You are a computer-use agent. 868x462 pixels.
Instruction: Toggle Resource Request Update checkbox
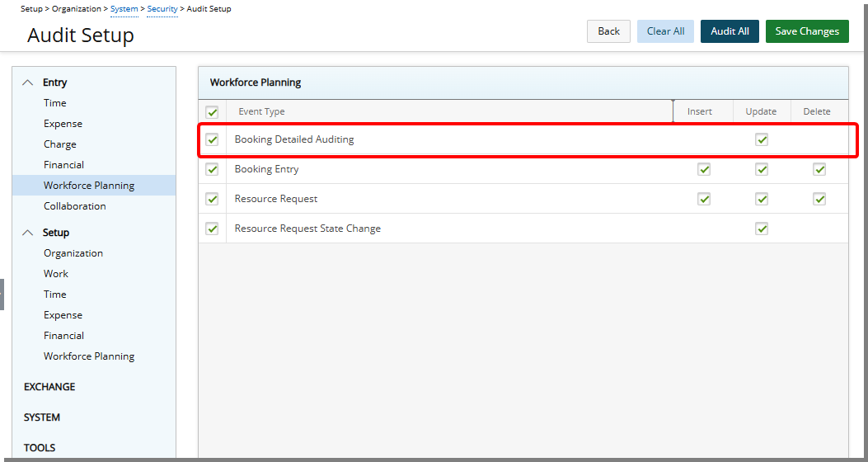(x=762, y=199)
